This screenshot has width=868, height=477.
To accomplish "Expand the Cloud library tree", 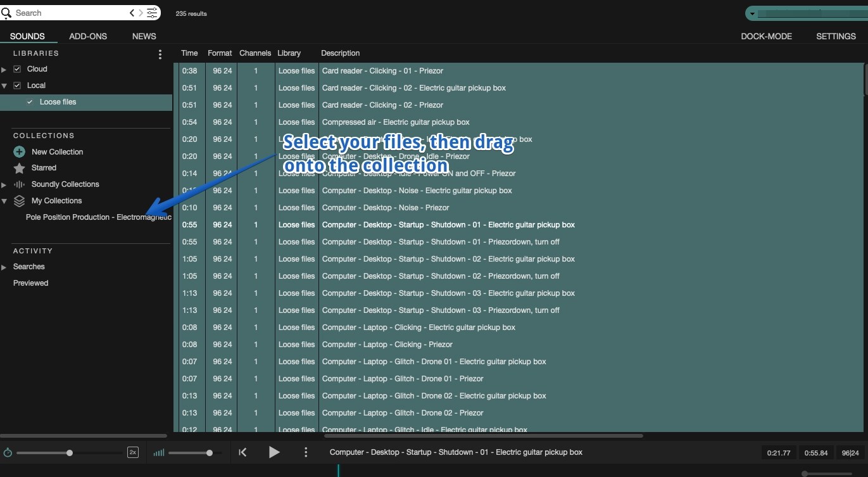I will pos(4,68).
